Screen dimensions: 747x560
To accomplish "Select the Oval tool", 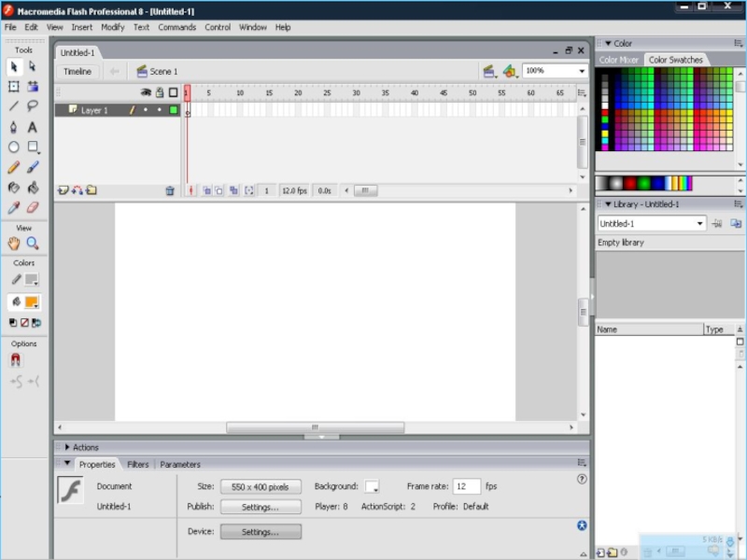I will [x=14, y=147].
